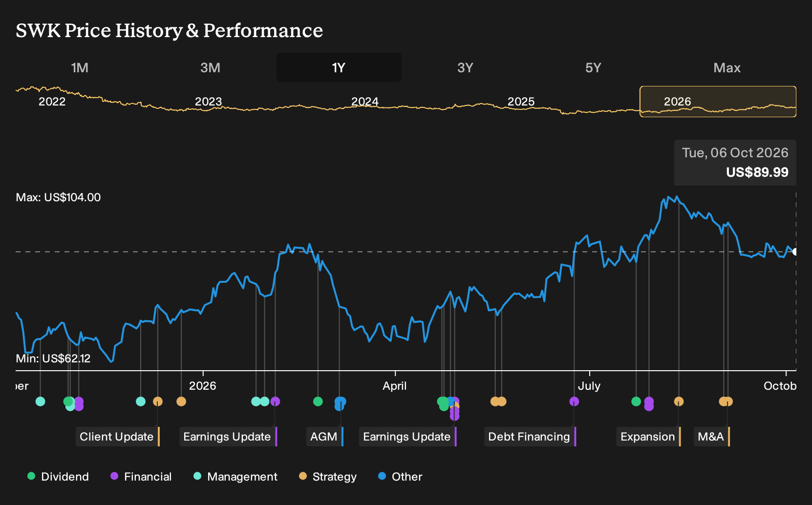The width and height of the screenshot is (812, 505).
Task: Click the highlighted 2026 range in overview chart
Action: coord(718,102)
